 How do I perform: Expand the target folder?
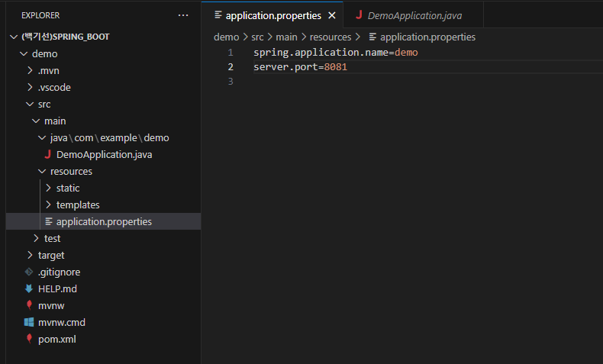pos(29,256)
